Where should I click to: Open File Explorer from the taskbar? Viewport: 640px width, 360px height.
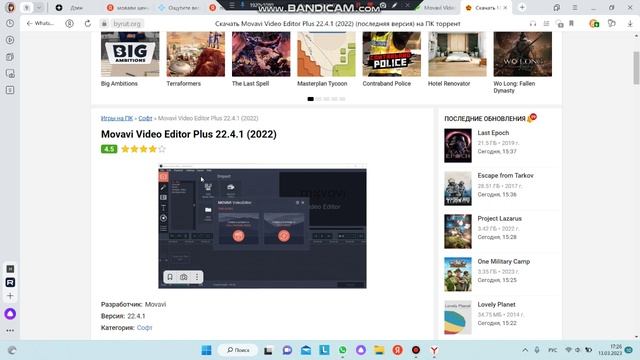(x=379, y=350)
